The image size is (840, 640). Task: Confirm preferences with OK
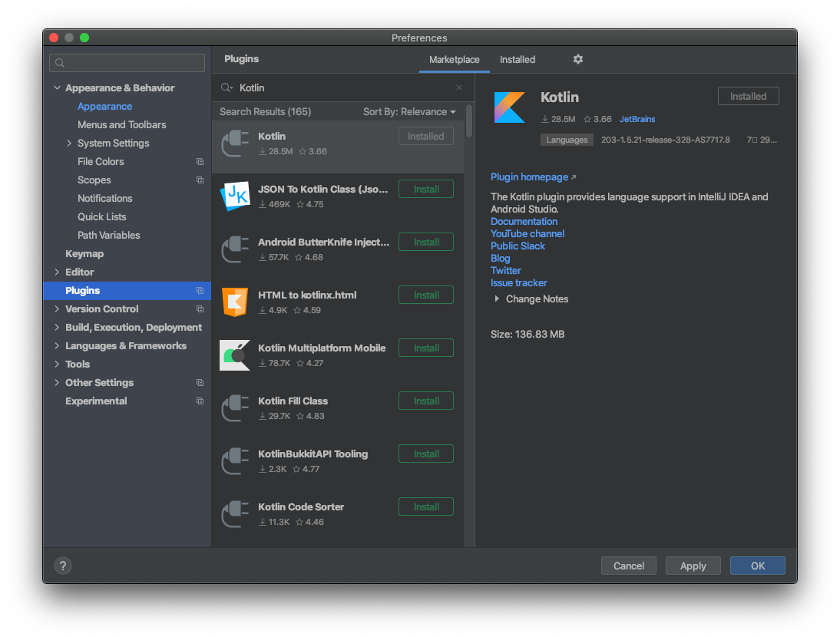pos(758,566)
